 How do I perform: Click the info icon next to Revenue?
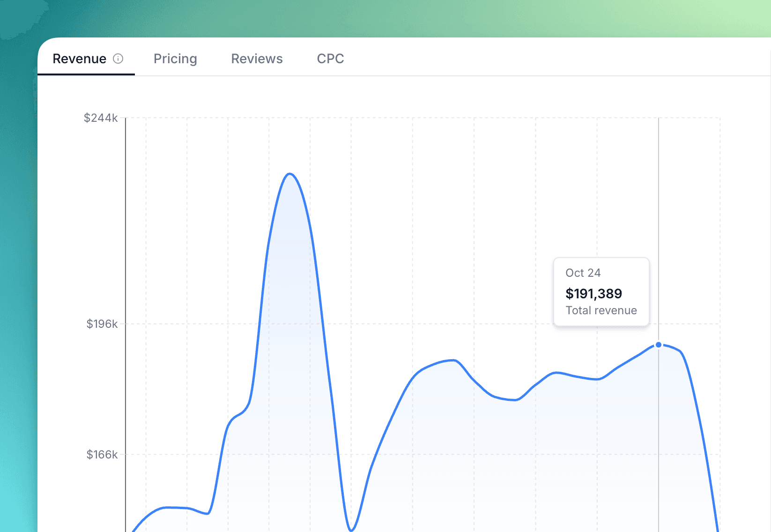point(119,59)
